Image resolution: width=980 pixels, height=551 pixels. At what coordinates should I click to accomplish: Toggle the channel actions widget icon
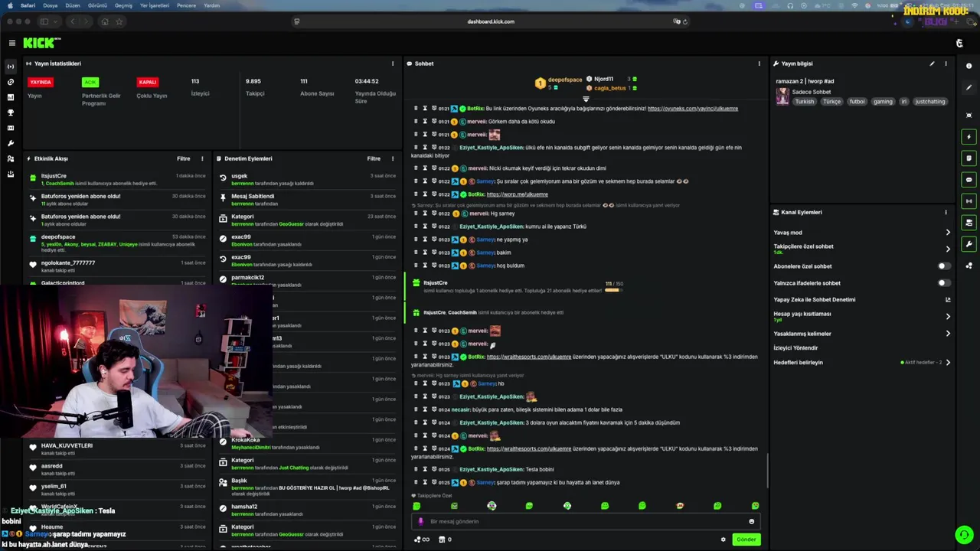pyautogui.click(x=969, y=223)
